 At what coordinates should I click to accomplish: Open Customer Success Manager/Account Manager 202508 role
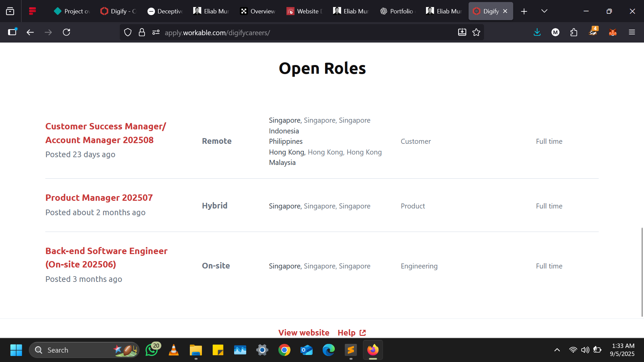click(106, 133)
